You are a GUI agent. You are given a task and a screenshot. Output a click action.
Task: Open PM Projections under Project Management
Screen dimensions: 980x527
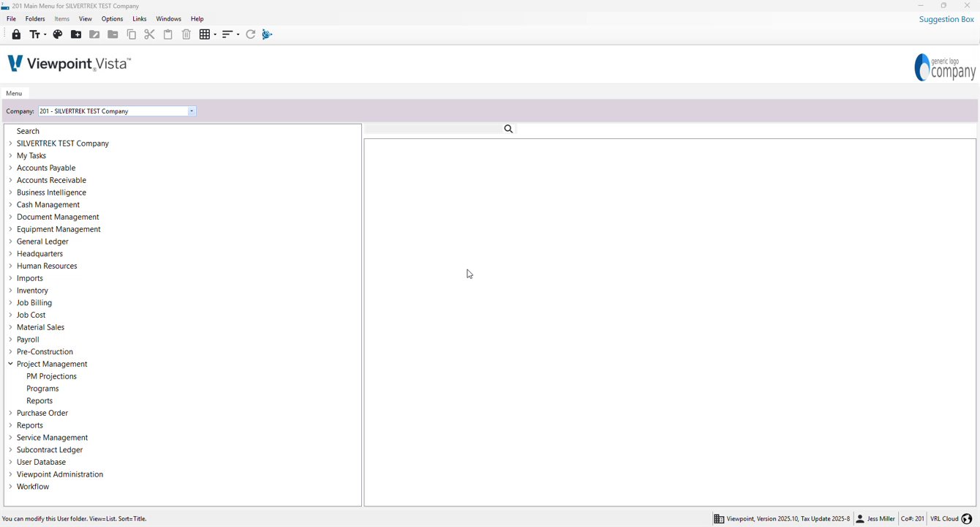(51, 376)
